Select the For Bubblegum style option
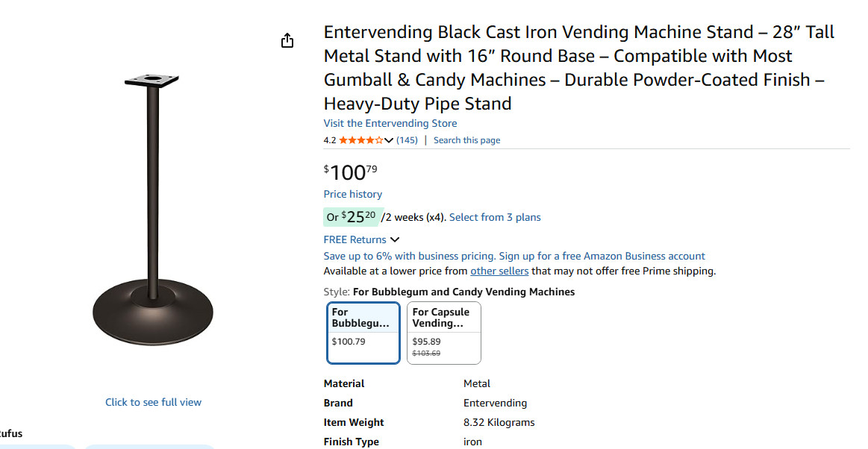 (363, 332)
